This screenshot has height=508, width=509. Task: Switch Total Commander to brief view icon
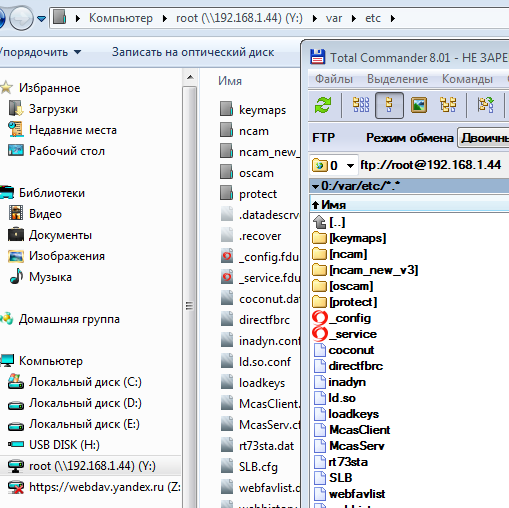click(361, 105)
